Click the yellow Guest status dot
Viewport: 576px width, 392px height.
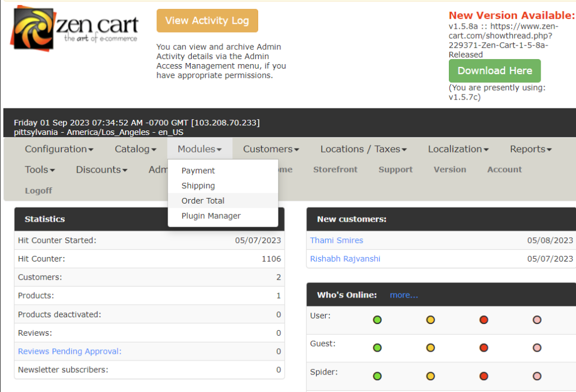(x=430, y=348)
